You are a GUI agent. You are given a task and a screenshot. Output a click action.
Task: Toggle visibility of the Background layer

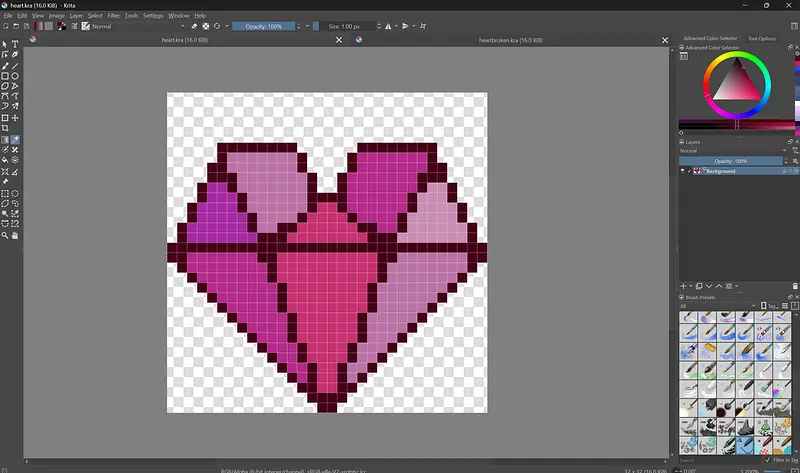point(684,171)
